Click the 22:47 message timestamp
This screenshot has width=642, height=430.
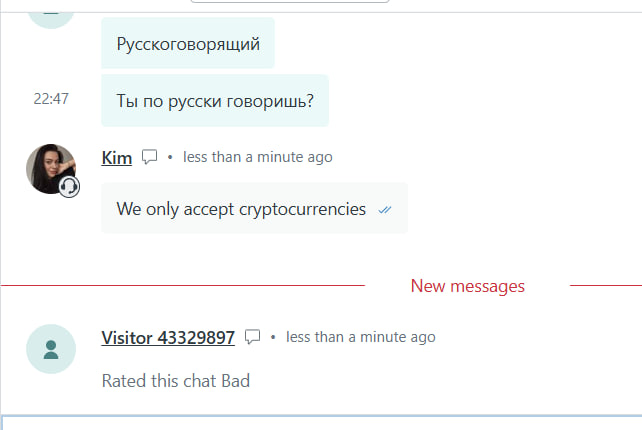pos(51,99)
